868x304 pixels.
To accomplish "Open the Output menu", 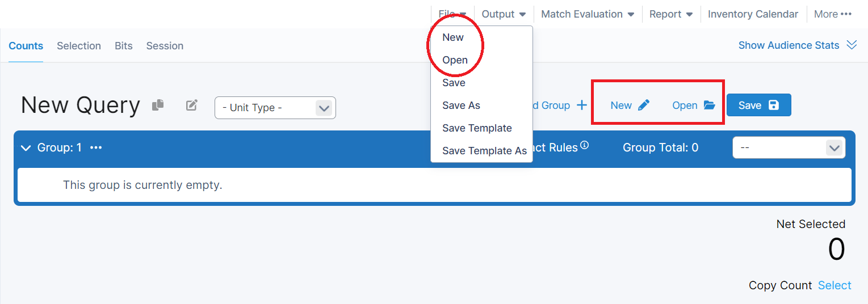I will click(504, 14).
